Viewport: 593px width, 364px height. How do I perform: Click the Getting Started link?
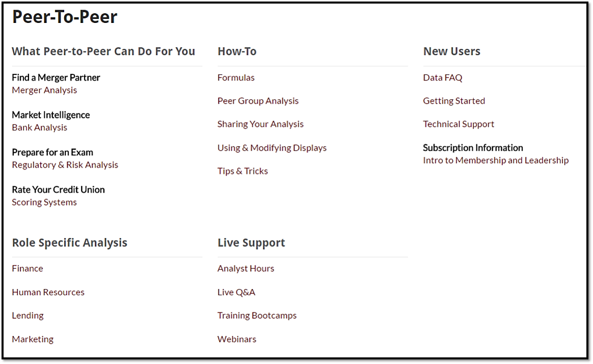454,101
